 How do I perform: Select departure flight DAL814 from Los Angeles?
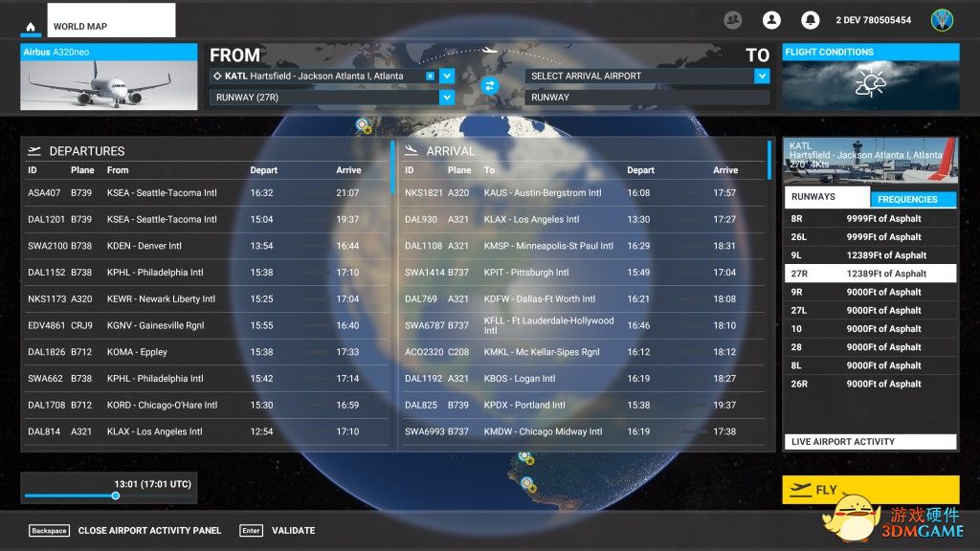click(x=207, y=431)
